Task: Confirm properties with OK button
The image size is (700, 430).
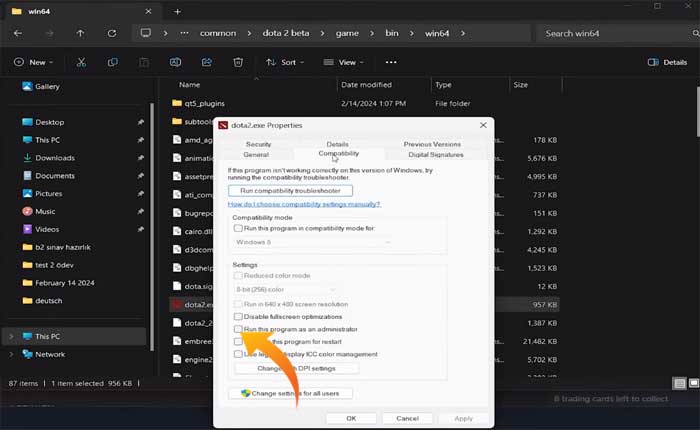Action: click(351, 418)
